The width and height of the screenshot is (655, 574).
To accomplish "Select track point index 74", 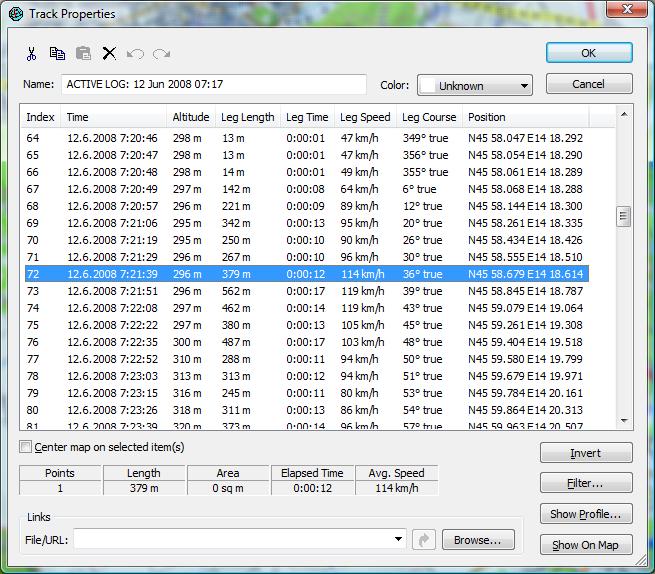I will [307, 308].
